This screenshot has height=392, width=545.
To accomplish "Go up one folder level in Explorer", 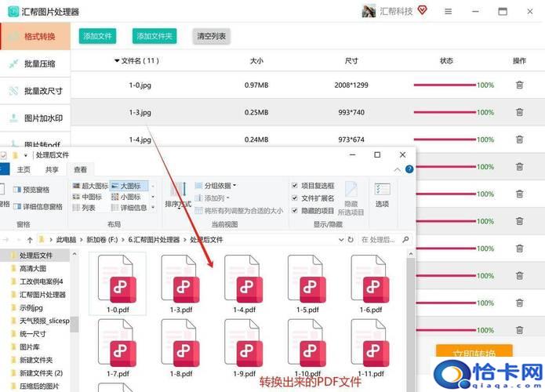I will click(x=30, y=240).
